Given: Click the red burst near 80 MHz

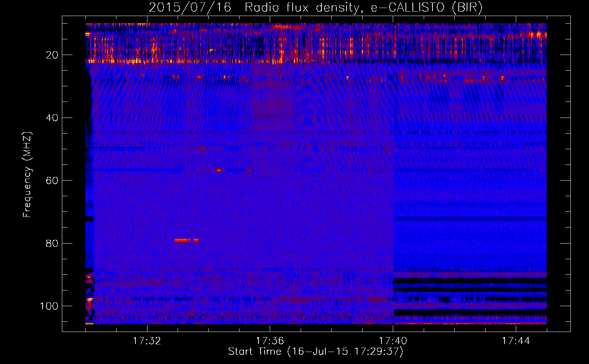Looking at the screenshot, I should click(x=187, y=240).
